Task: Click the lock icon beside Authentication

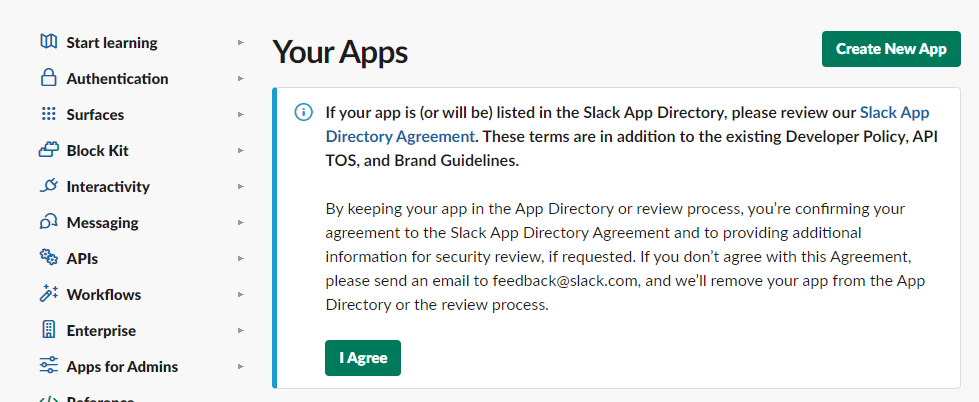Action: coord(48,78)
